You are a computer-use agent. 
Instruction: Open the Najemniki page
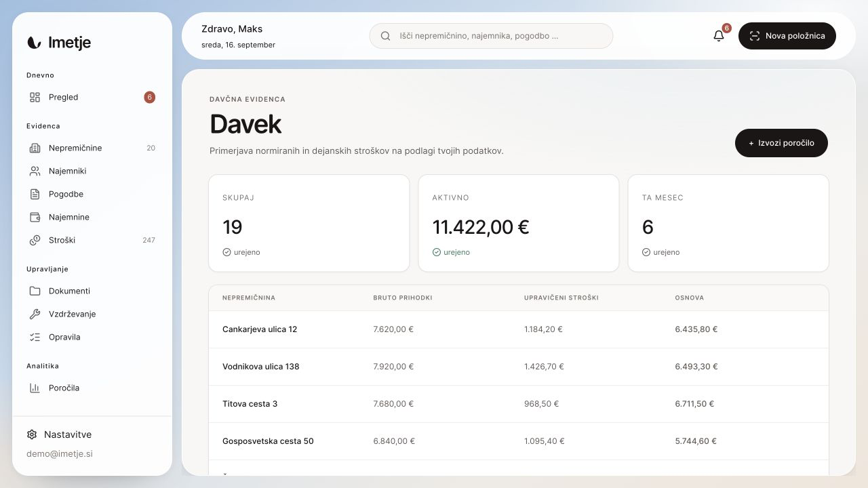[92, 171]
